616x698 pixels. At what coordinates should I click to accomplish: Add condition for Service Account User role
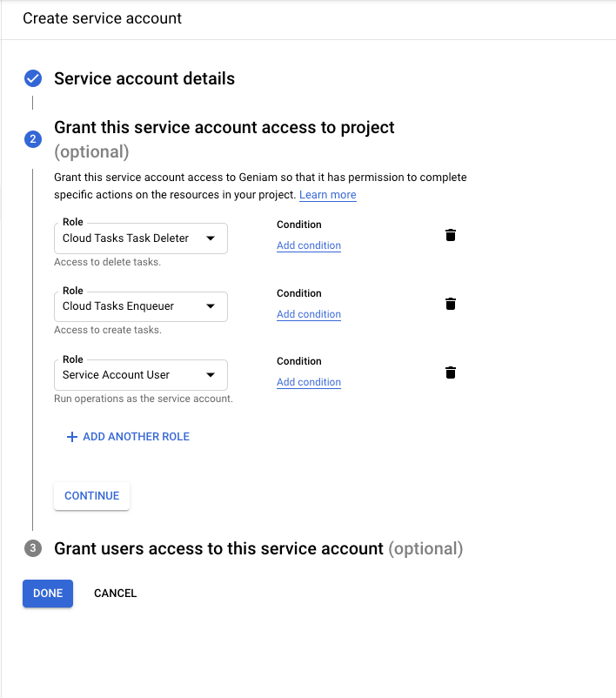coord(308,382)
